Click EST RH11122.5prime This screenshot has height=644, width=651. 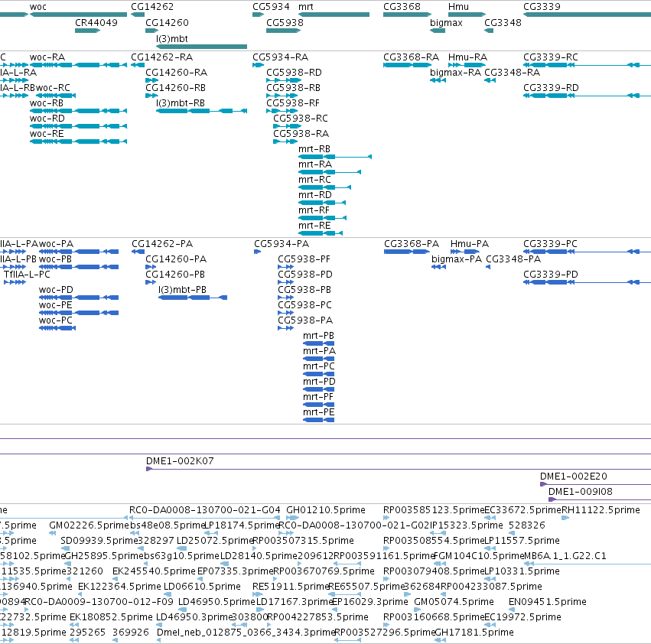(x=601, y=510)
